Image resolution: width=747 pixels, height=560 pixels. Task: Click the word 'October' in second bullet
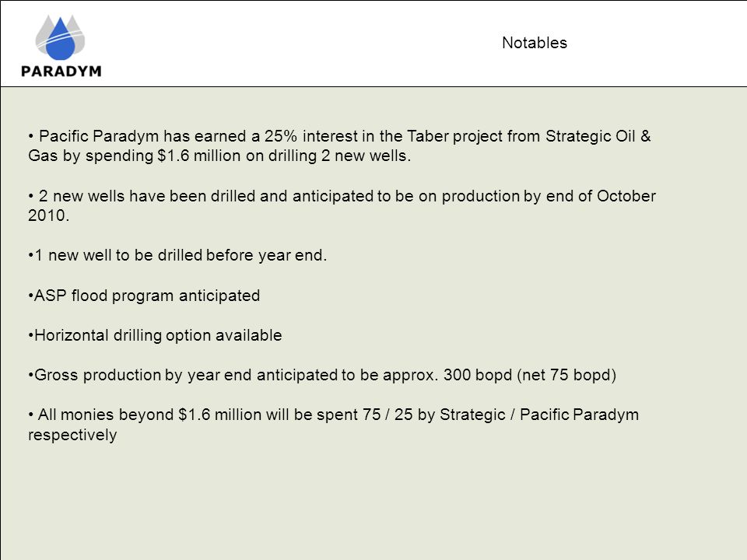click(626, 196)
